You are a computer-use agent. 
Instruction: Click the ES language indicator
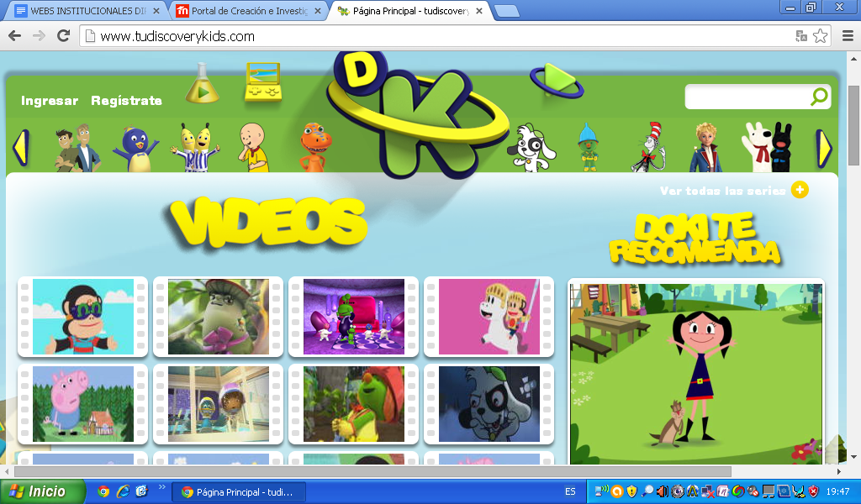tap(570, 491)
